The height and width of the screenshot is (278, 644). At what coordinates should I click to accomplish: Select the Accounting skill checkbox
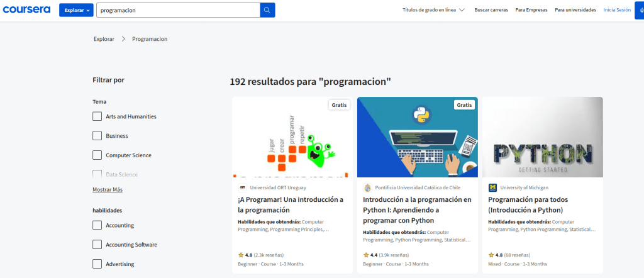(x=97, y=225)
